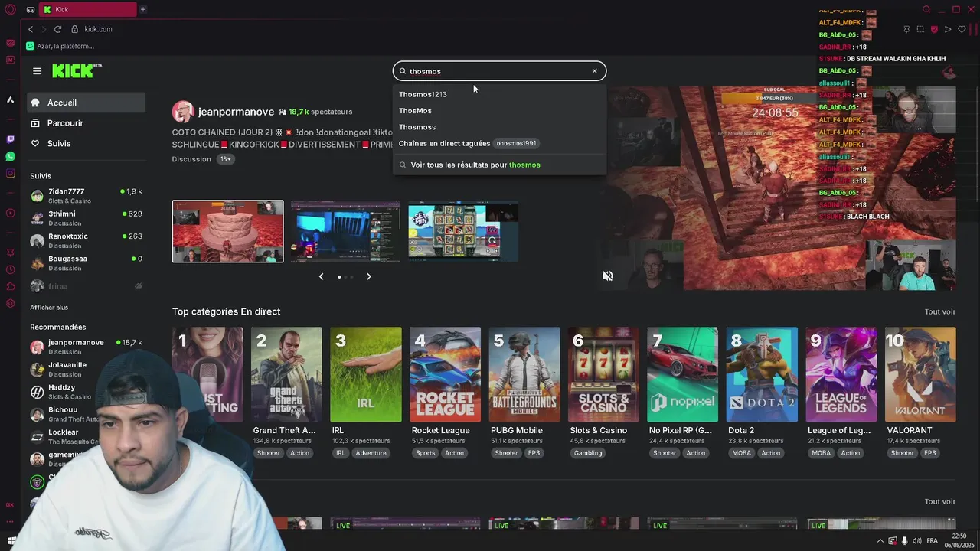
Task: Go to next featured carousel page
Action: [368, 276]
